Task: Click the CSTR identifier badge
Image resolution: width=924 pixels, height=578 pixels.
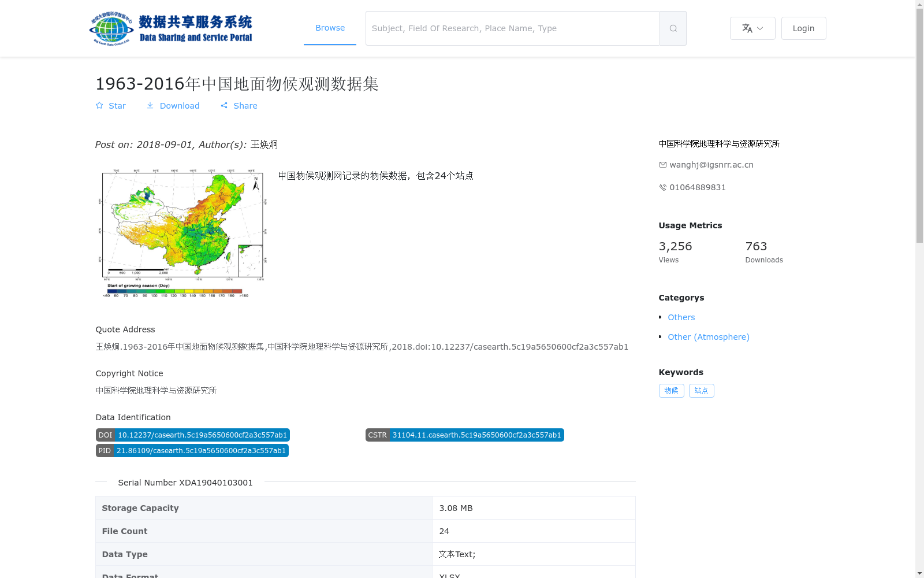Action: (x=465, y=435)
